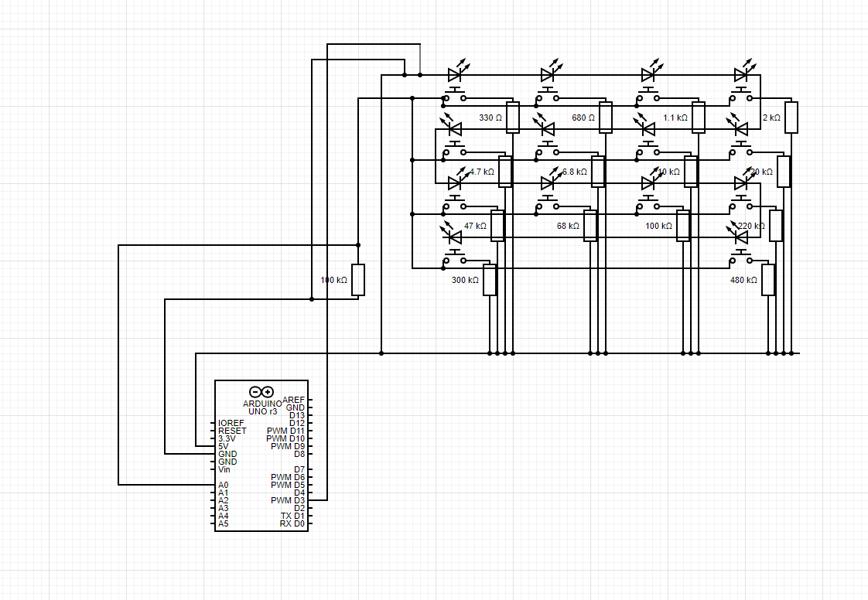
Task: Click the PWM D6 pin
Action: tap(288, 477)
